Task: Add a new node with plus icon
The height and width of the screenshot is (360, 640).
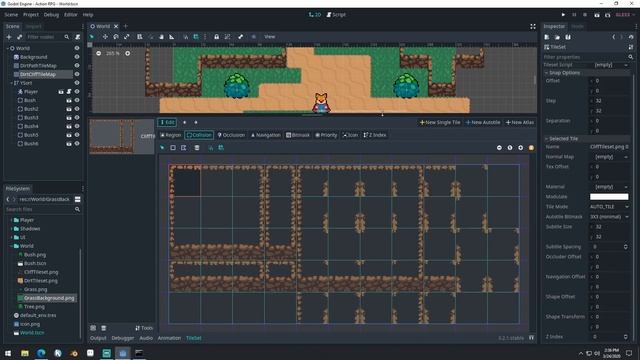Action: [9, 37]
